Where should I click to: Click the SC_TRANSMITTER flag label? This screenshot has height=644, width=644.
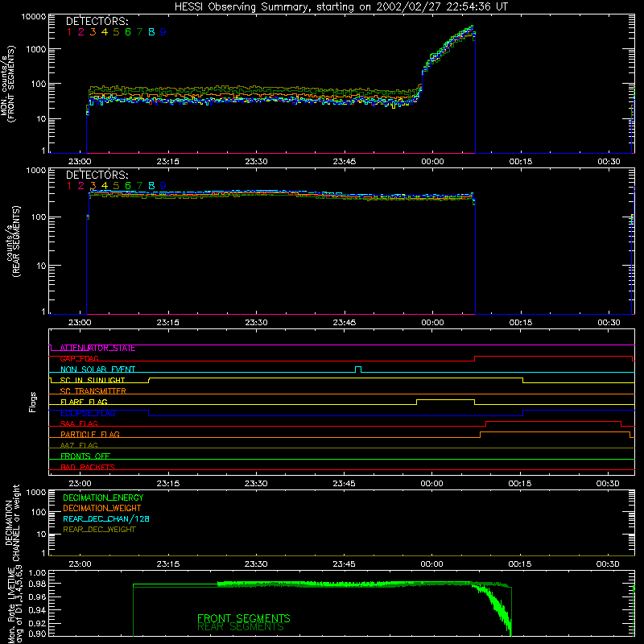(x=93, y=390)
